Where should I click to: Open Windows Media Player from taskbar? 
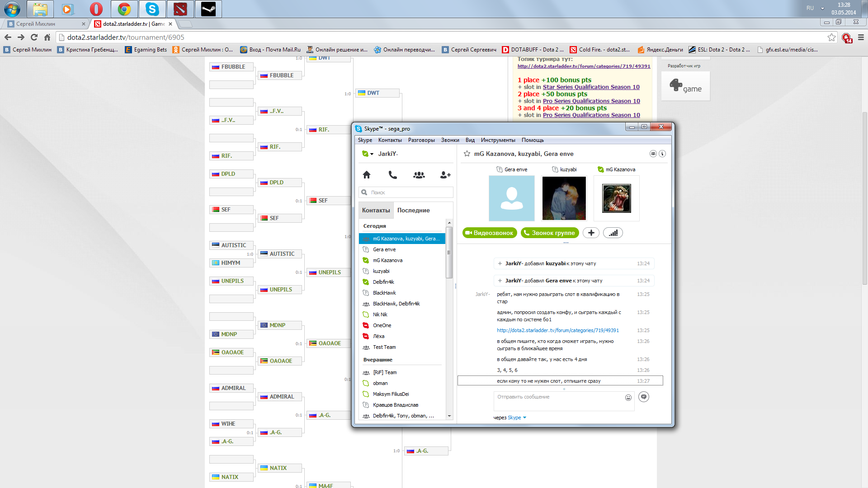click(68, 9)
